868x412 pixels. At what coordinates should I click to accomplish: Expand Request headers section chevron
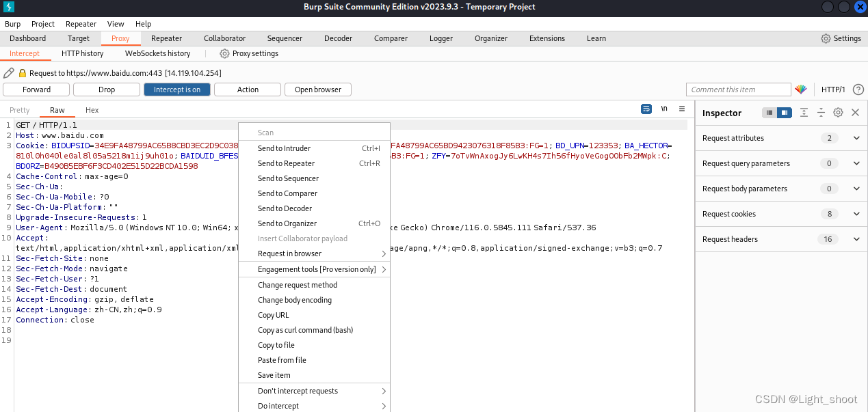(x=856, y=239)
